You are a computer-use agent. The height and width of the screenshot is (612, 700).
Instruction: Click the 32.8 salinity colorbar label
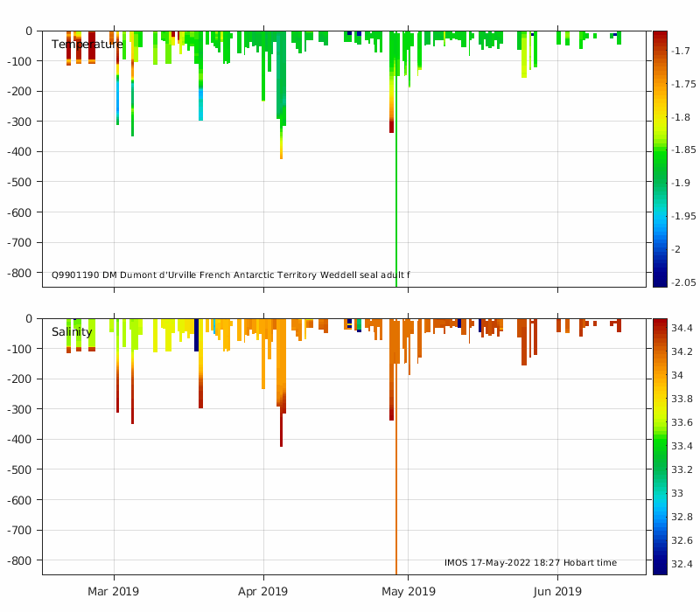[682, 517]
